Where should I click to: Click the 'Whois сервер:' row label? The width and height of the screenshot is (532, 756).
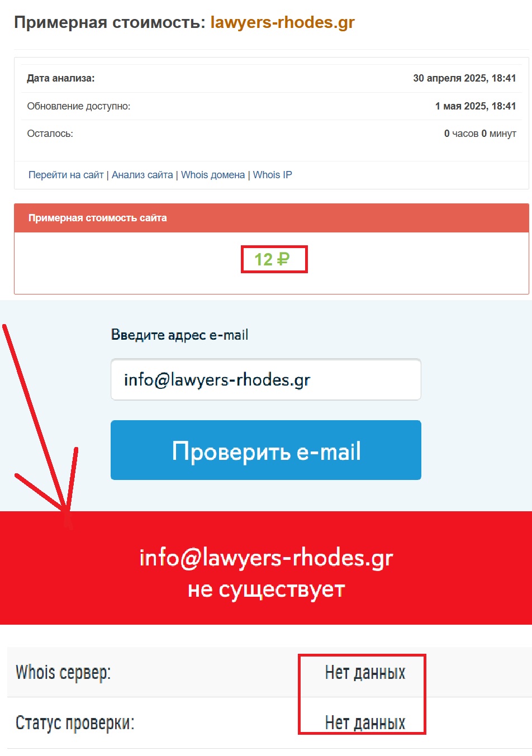(x=63, y=672)
